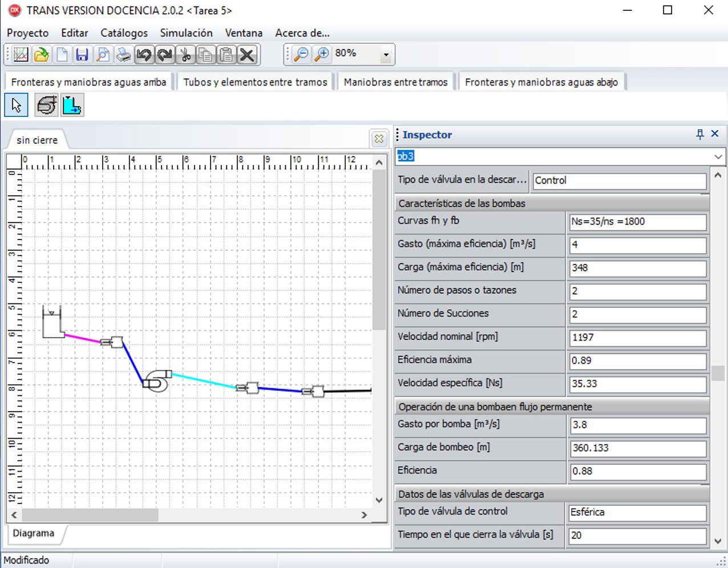Expand the pb3 element selector dropdown
728x568 pixels.
(x=718, y=156)
